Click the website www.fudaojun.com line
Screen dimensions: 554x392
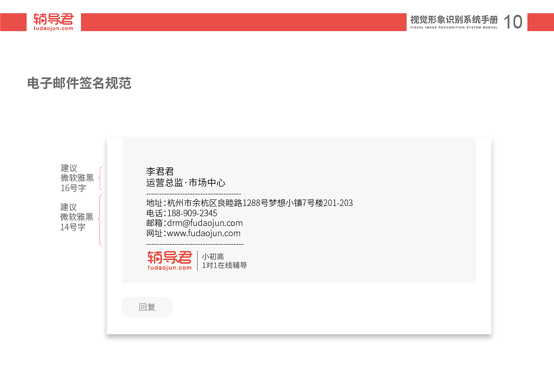pyautogui.click(x=193, y=233)
